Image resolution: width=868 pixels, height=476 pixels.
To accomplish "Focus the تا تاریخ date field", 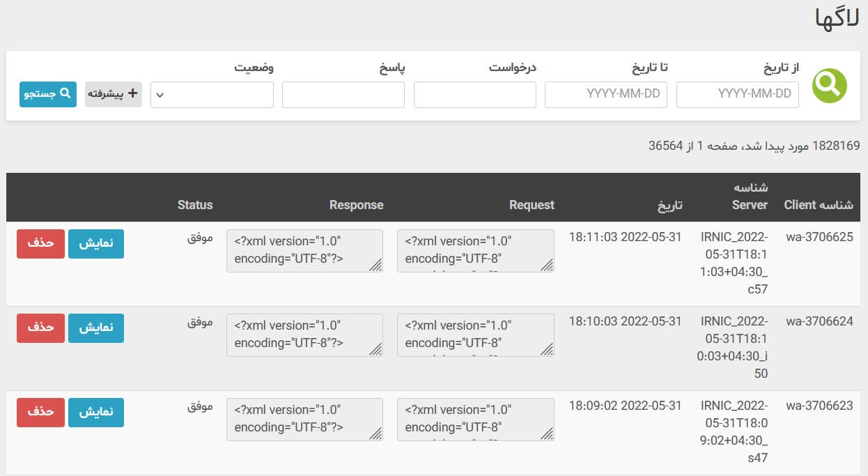I will pos(606,95).
